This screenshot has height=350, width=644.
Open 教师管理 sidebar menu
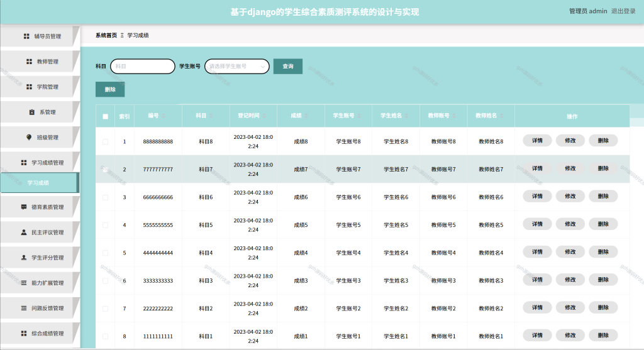[x=40, y=62]
